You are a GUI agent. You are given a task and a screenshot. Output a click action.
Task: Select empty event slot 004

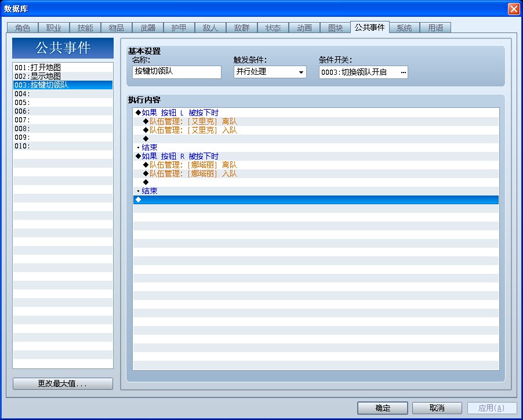pyautogui.click(x=63, y=93)
